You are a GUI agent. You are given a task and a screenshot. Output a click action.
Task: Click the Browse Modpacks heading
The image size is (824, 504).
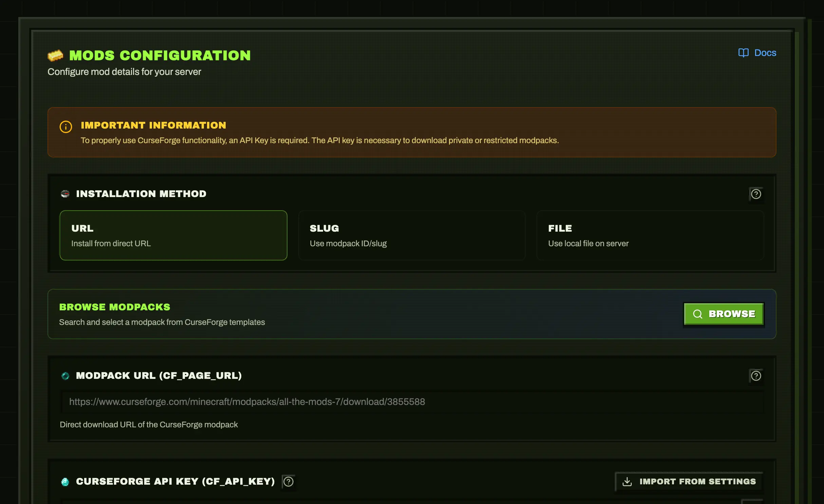[x=115, y=307]
